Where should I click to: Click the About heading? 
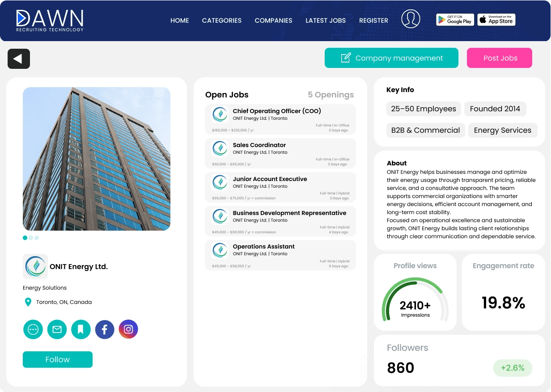[397, 163]
